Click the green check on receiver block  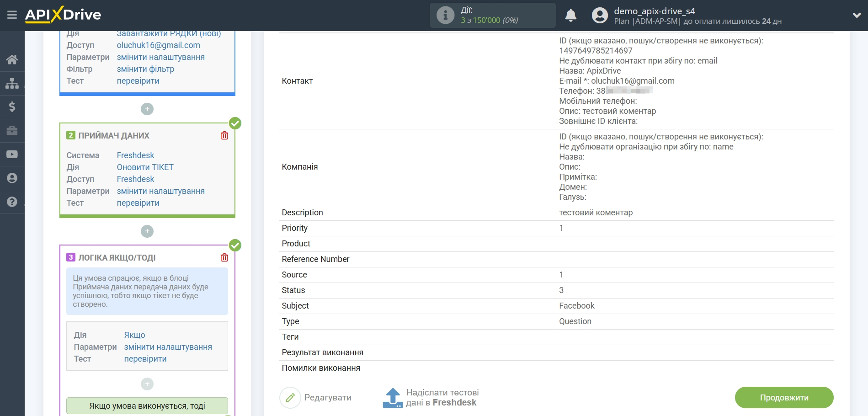[235, 123]
